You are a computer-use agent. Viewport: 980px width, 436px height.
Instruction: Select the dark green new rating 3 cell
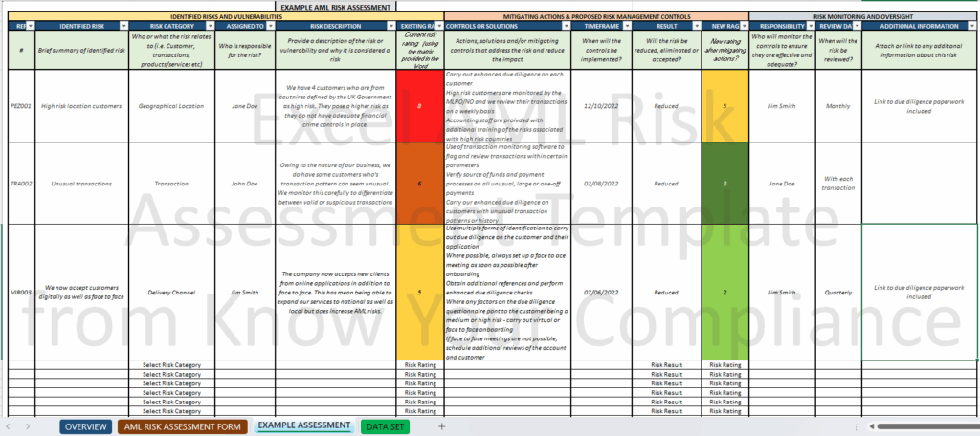coord(724,183)
